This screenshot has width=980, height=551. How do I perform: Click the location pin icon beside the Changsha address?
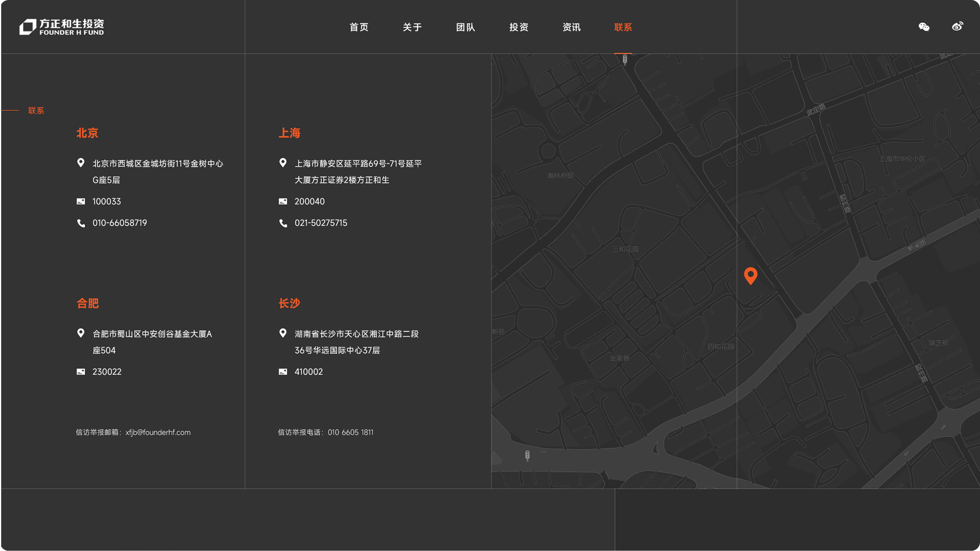283,333
